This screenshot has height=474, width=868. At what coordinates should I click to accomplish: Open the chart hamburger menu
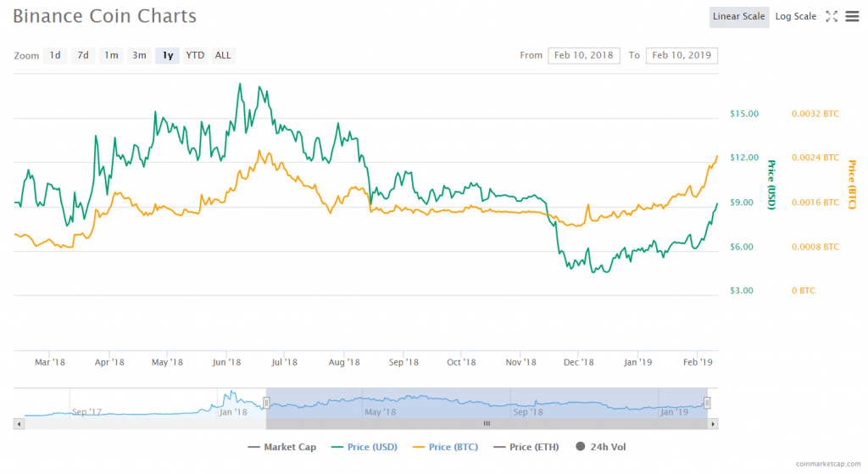pyautogui.click(x=852, y=16)
